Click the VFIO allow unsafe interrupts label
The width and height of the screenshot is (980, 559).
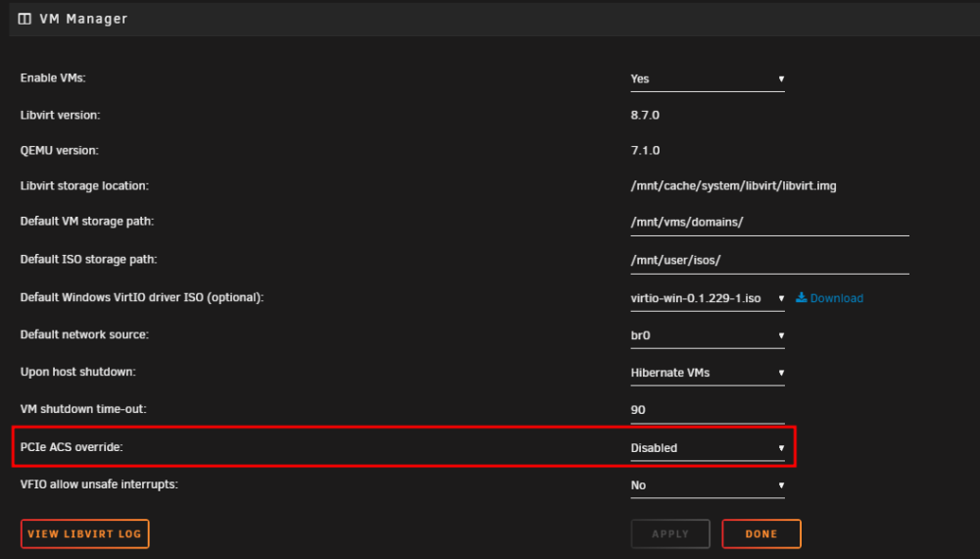(x=99, y=483)
